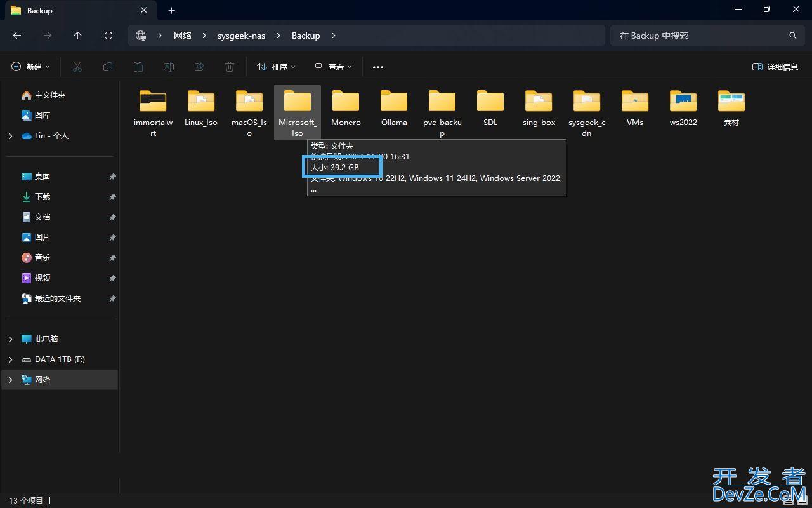This screenshot has height=508, width=812.
Task: Click sysgeek-nas breadcrumb segment
Action: [x=241, y=36]
